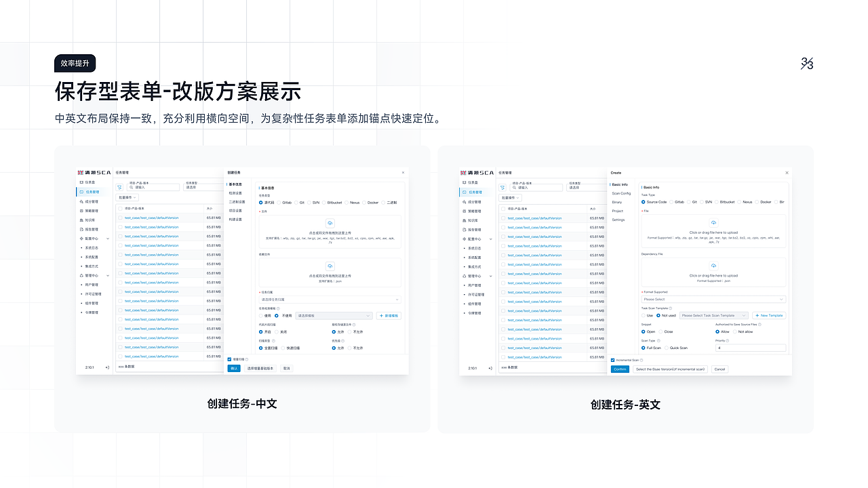Open 请选择模板 dropdown
The width and height of the screenshot is (868, 488).
334,316
